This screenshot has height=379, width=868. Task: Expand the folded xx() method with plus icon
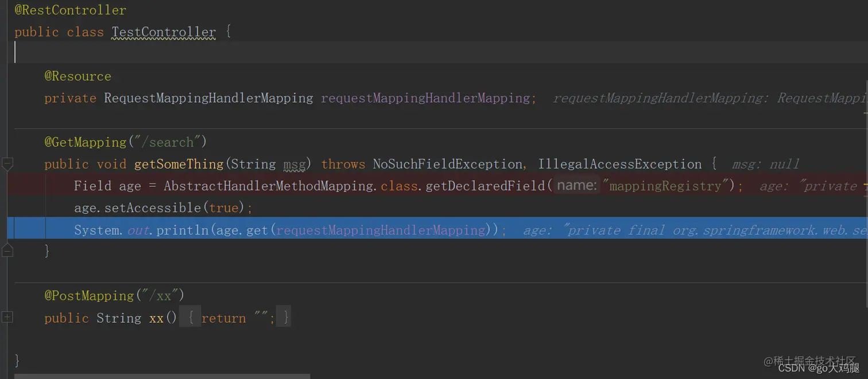[7, 317]
